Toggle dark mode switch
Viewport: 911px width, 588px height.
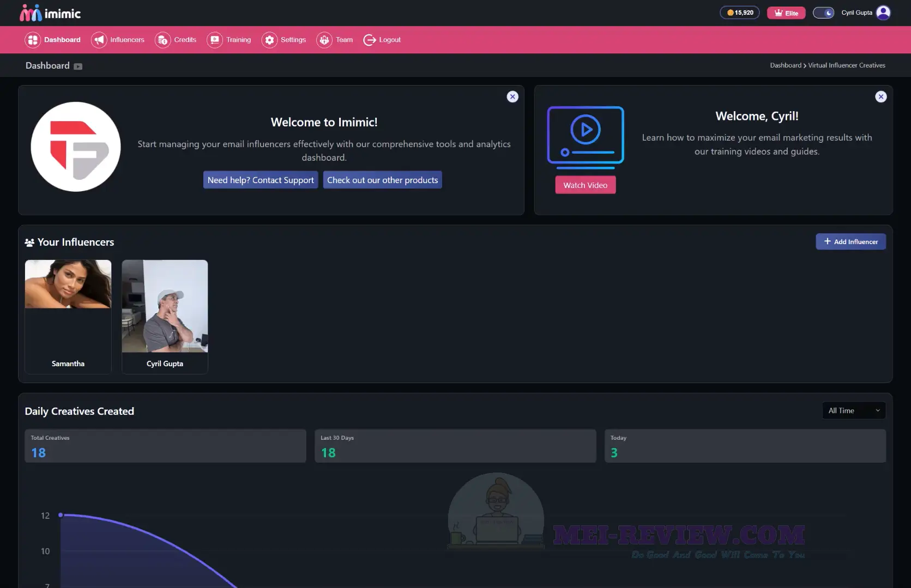pyautogui.click(x=823, y=13)
